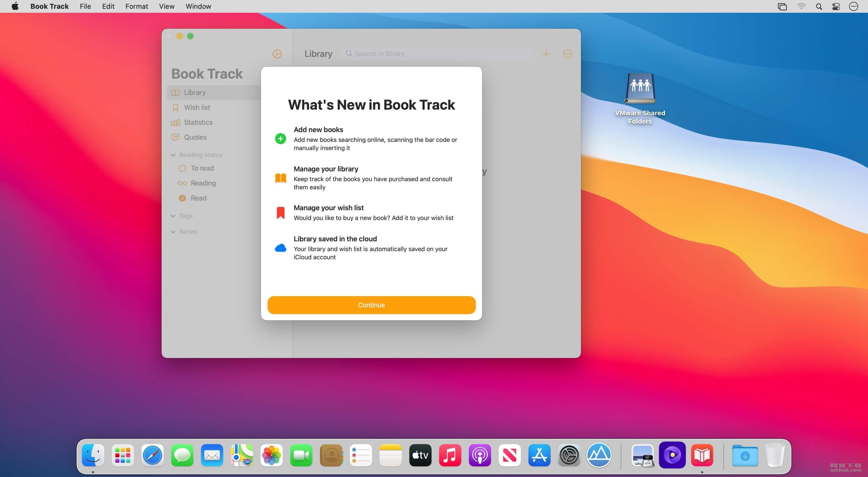Click the Search in library field

point(438,54)
